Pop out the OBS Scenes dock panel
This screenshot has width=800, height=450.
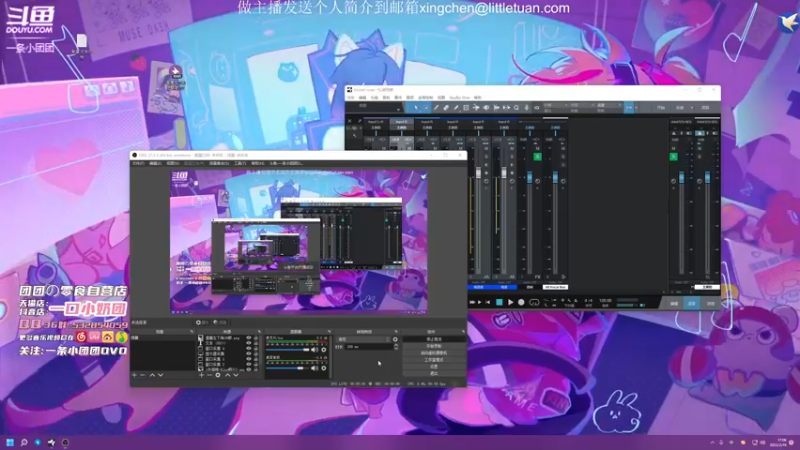pyautogui.click(x=192, y=332)
